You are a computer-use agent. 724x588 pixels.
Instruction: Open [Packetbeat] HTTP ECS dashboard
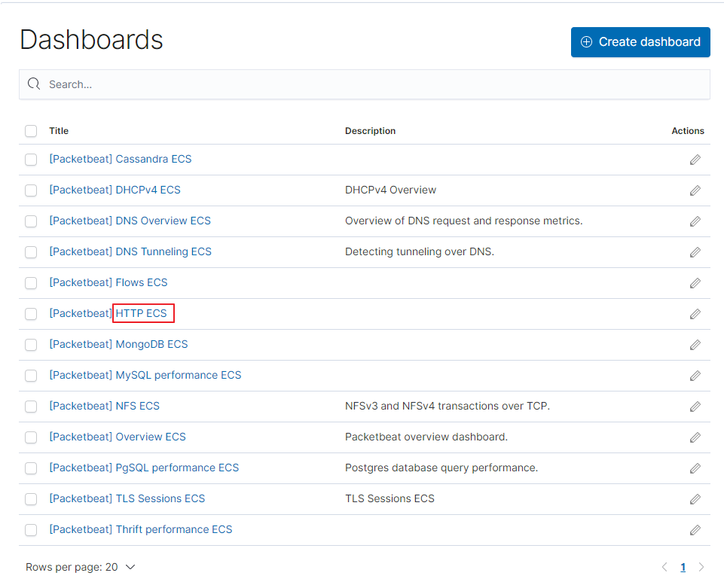coord(108,313)
